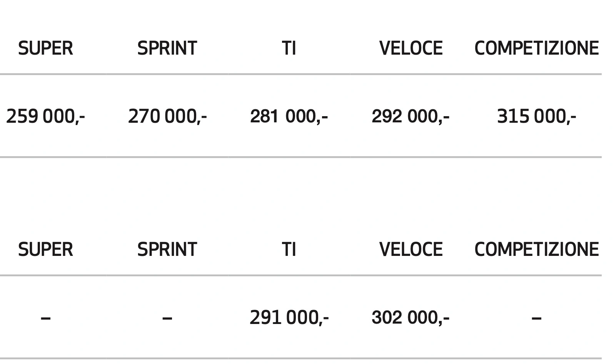614x364 pixels.
Task: Click the 259 000,- price
Action: click(45, 116)
